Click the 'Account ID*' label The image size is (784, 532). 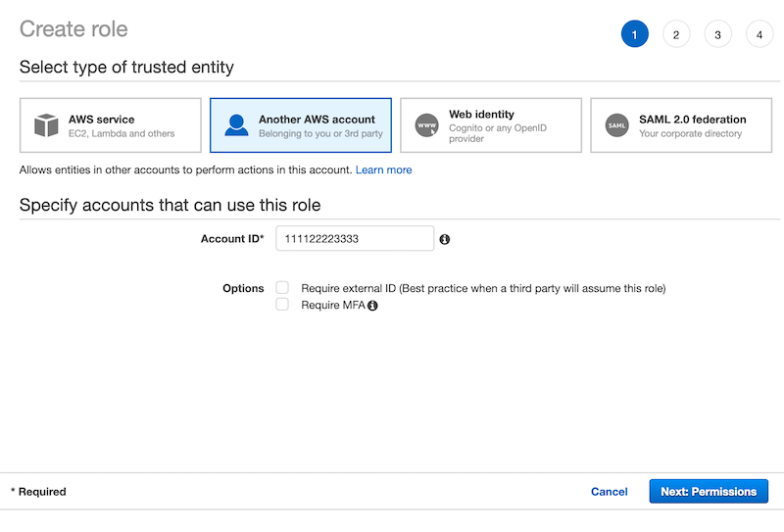(x=232, y=239)
